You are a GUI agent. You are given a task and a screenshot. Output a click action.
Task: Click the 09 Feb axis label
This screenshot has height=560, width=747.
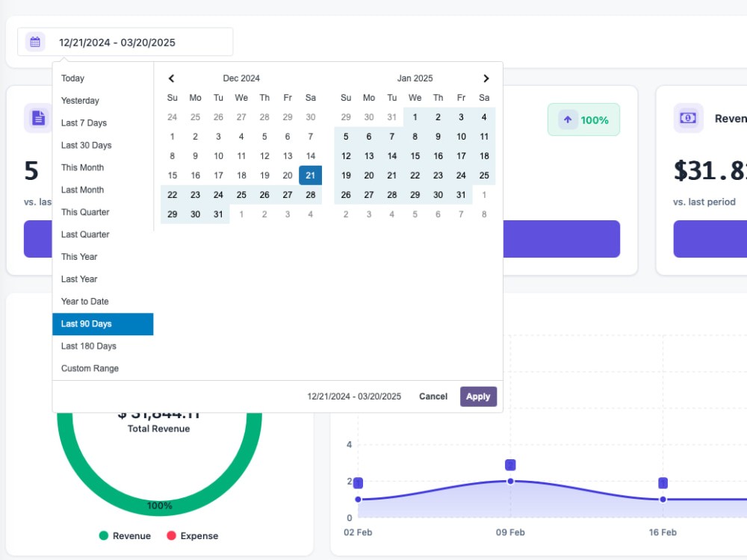[510, 532]
